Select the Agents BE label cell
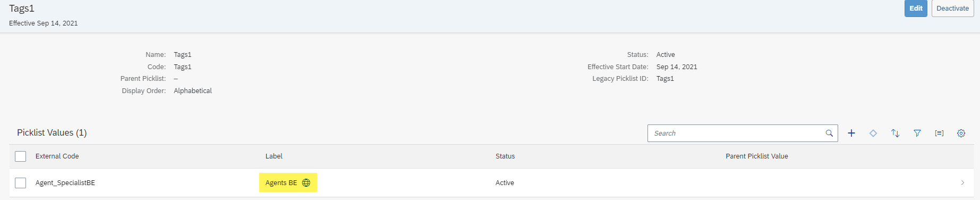Image resolution: width=980 pixels, height=200 pixels. 288,182
